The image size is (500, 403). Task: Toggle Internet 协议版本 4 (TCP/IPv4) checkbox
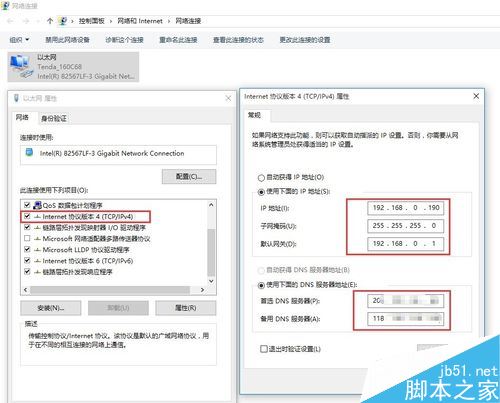tap(27, 216)
